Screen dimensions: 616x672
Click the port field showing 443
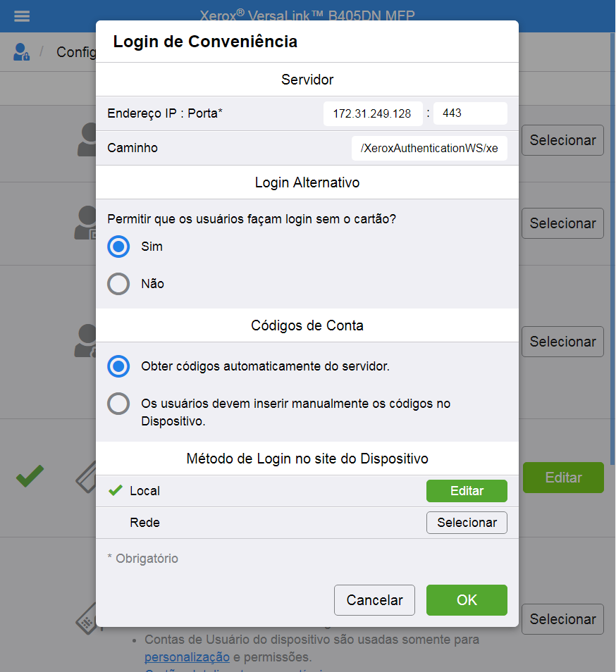(469, 113)
